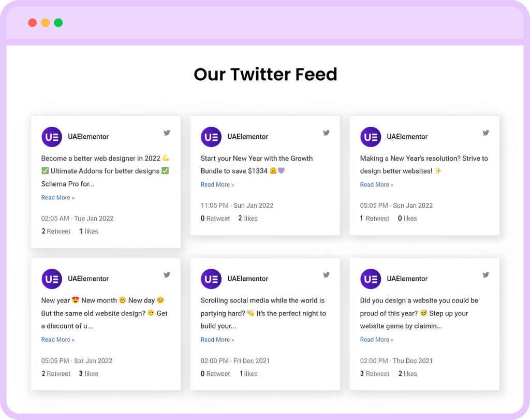Image resolution: width=530 pixels, height=420 pixels.
Task: Expand Read More on 'Did you design a website' tweet
Action: pos(377,340)
